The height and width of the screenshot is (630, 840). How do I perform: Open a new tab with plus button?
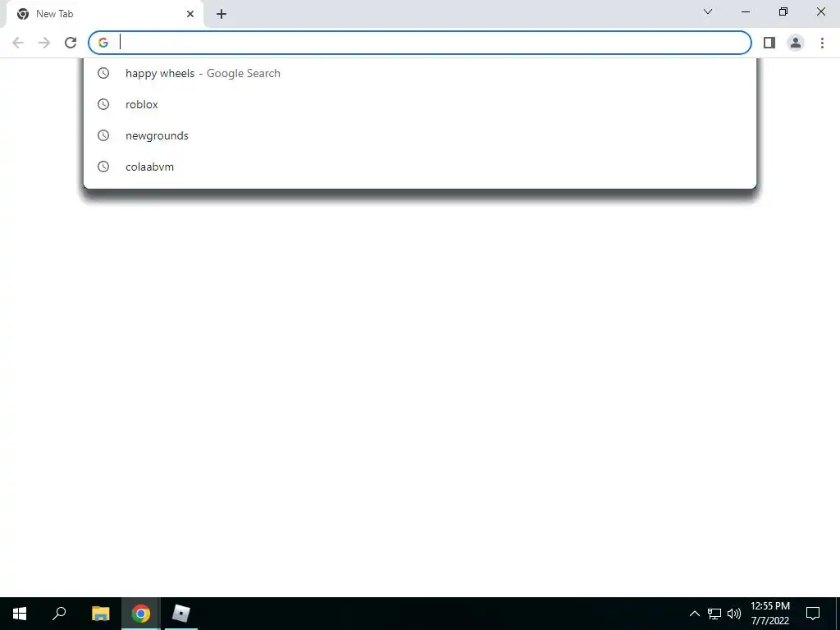[221, 14]
